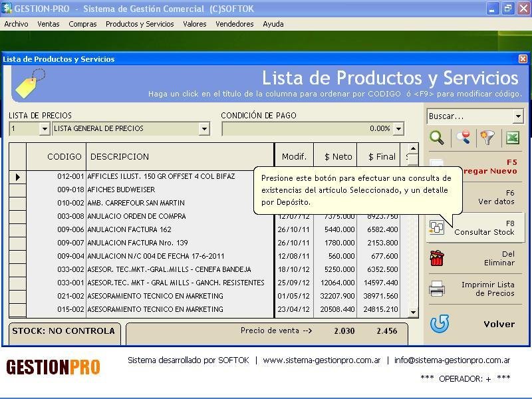532x399 pixels.
Task: Click the LISTA GENERAL DE PRECIOS field
Action: (130, 129)
